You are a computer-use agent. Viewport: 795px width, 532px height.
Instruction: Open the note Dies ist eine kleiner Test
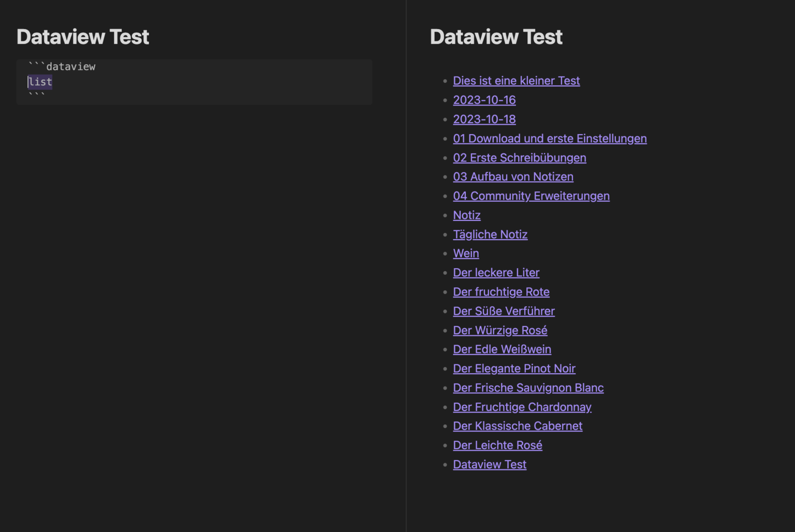[x=516, y=81]
